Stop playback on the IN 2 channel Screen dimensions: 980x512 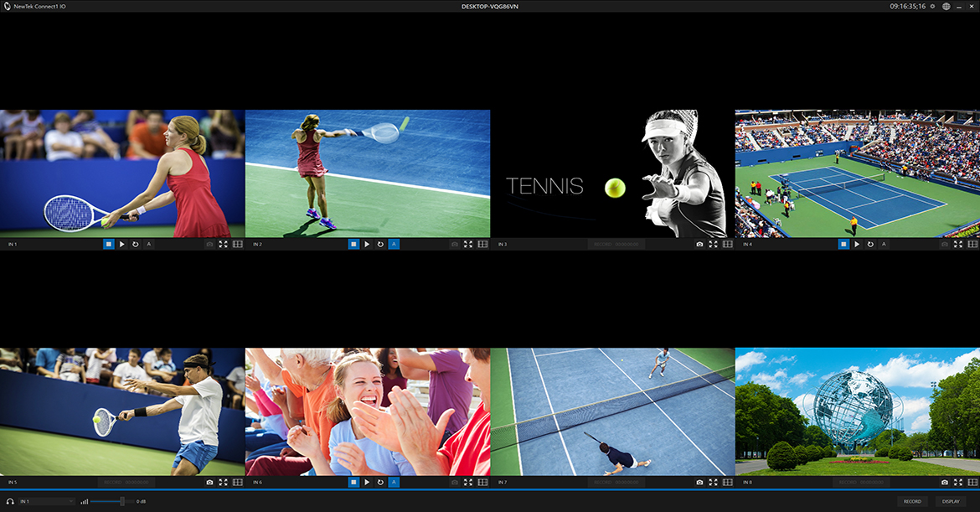[353, 244]
